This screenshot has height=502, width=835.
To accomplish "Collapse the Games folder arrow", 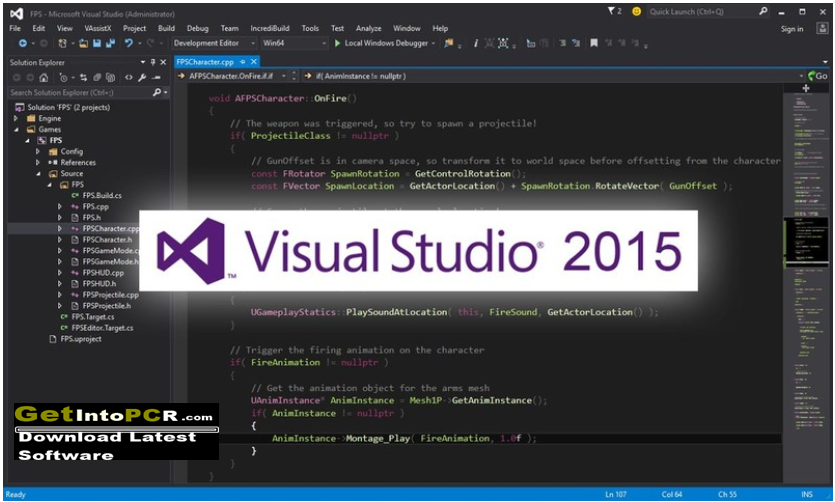I will [16, 129].
